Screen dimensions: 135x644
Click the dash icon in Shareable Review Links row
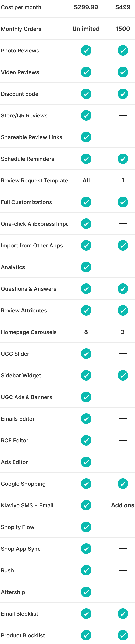[123, 137]
